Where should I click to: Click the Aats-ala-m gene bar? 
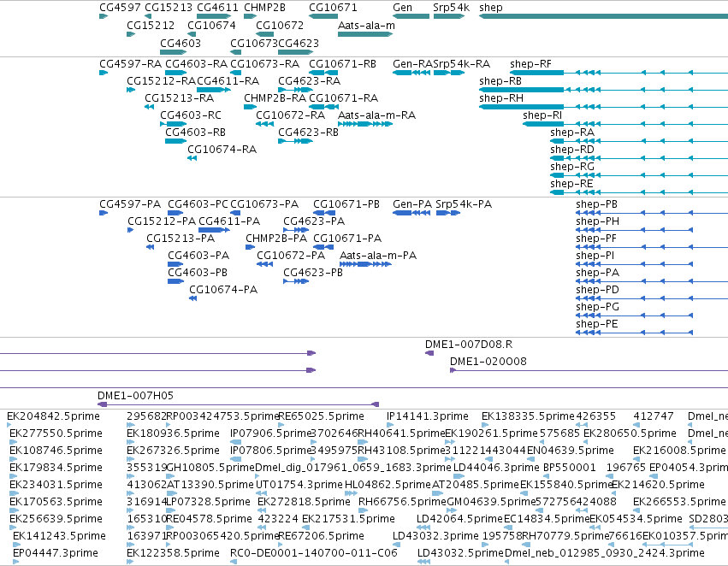365,34
